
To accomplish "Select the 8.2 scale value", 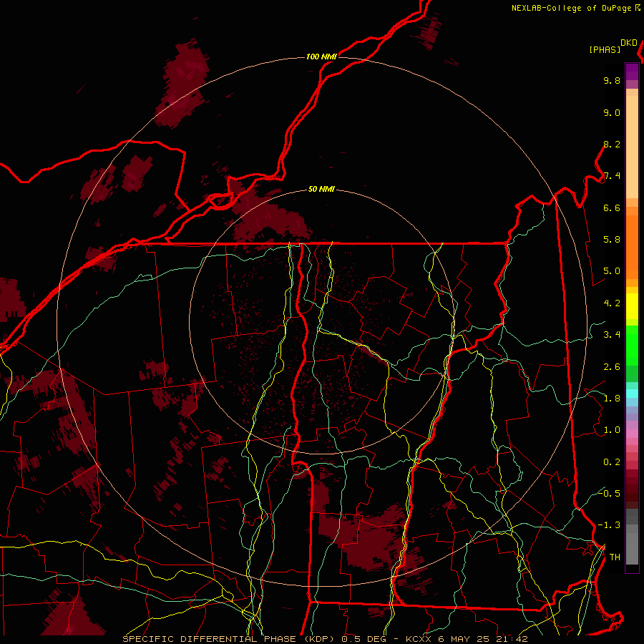I will point(612,144).
